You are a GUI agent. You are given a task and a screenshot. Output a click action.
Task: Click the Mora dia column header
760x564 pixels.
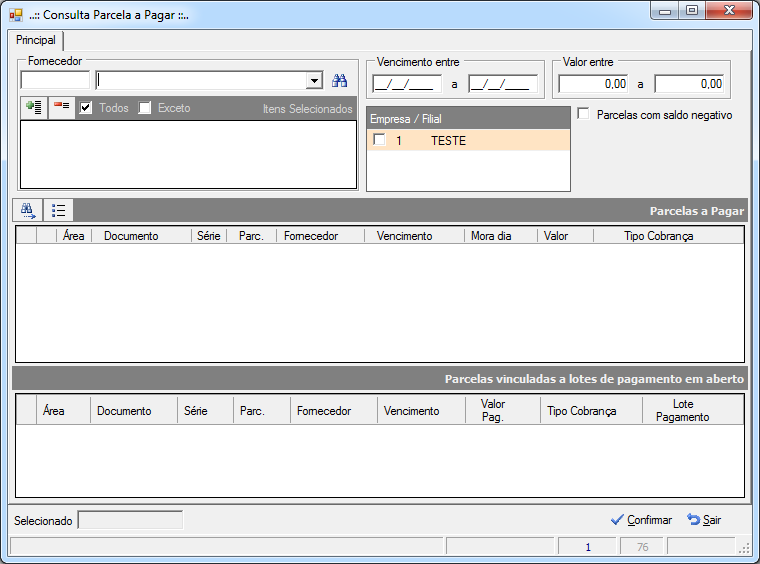point(501,236)
